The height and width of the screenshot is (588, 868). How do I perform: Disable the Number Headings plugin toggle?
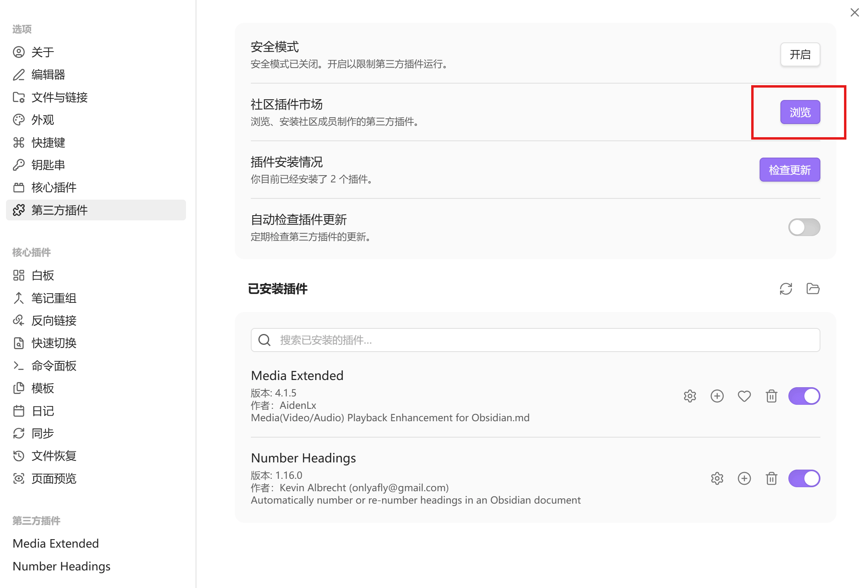(804, 478)
